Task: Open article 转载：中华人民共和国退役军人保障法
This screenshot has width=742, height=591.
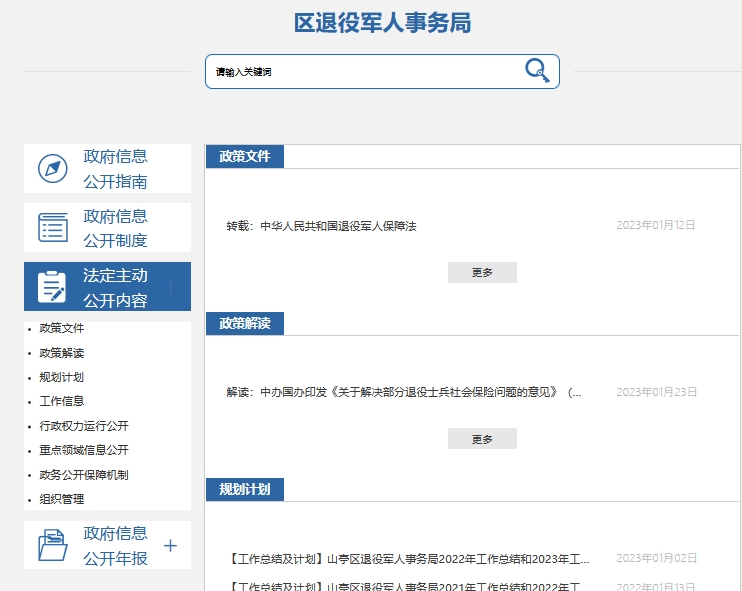Action: point(321,226)
